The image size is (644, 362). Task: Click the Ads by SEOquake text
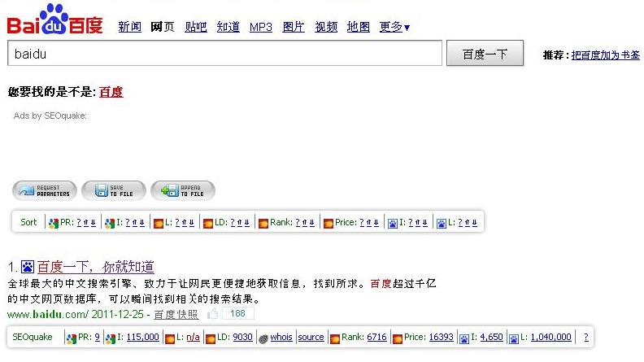pyautogui.click(x=50, y=116)
